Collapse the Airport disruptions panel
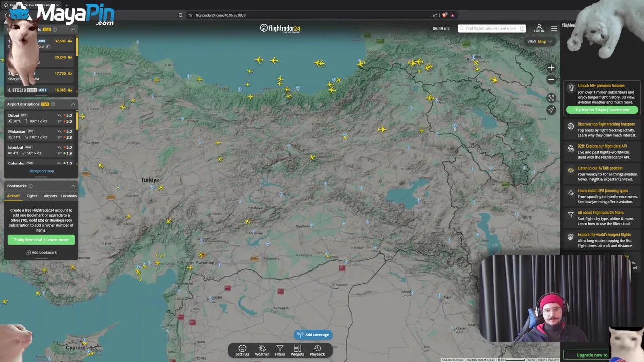The width and height of the screenshot is (644, 362). [x=73, y=104]
